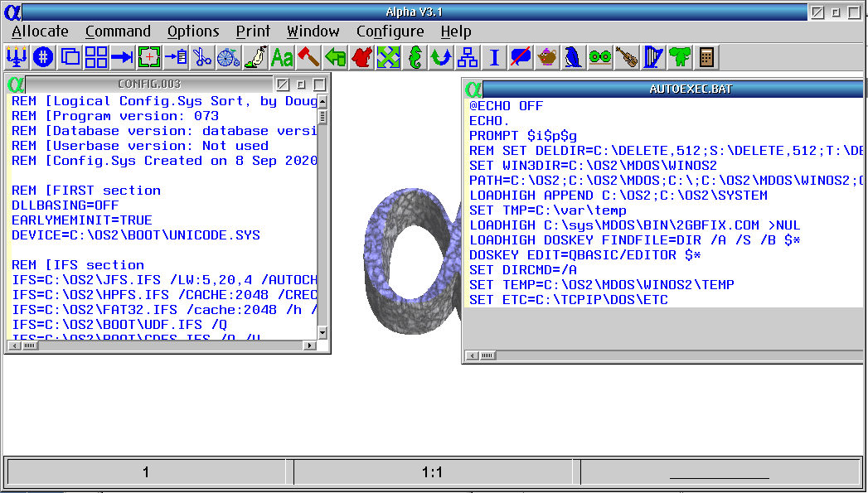Open the Print menu
Image resolution: width=868 pixels, height=493 pixels.
pyautogui.click(x=253, y=31)
